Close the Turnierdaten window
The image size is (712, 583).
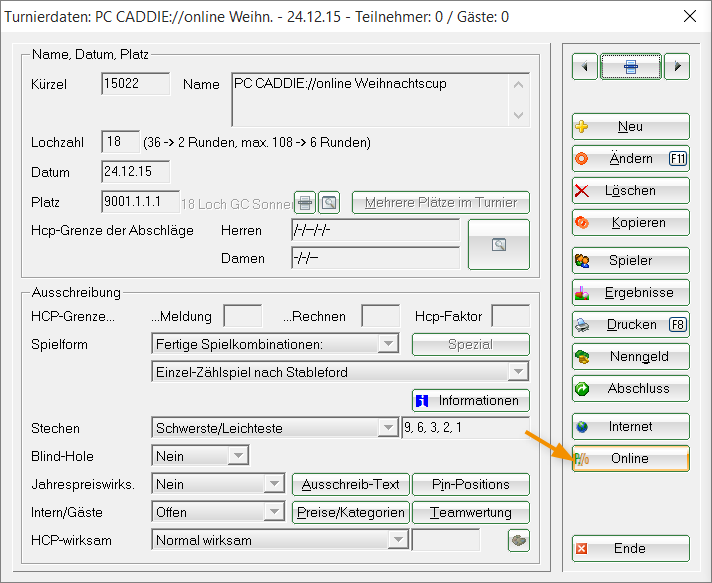(x=690, y=16)
